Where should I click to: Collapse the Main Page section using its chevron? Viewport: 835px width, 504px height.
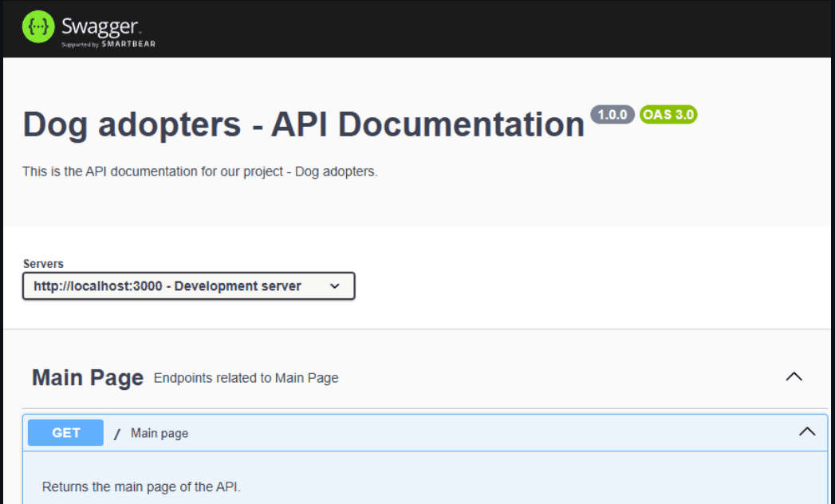click(x=794, y=377)
